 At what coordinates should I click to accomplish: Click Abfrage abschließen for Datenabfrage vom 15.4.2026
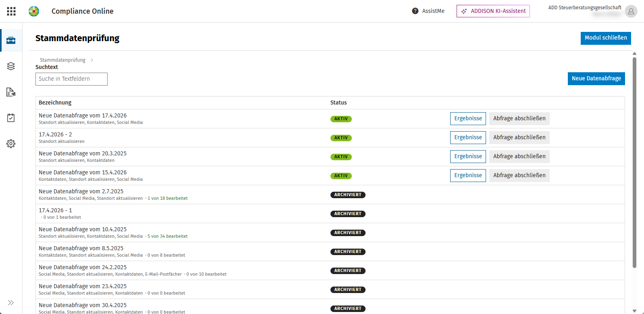519,176
